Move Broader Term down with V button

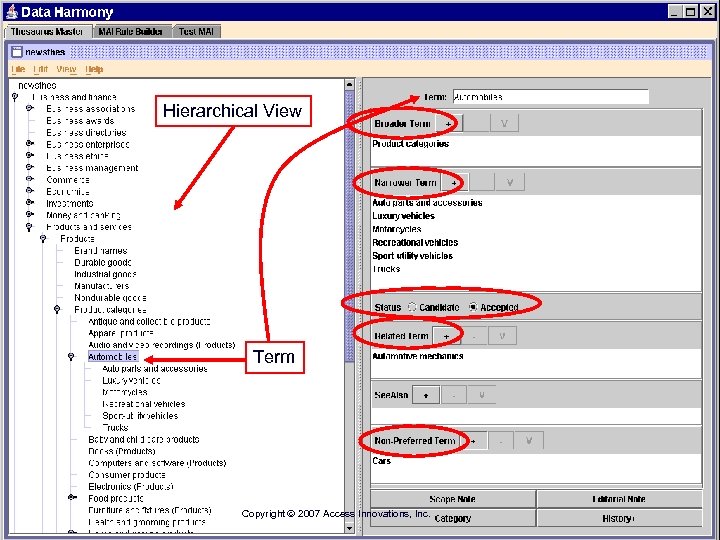(504, 123)
